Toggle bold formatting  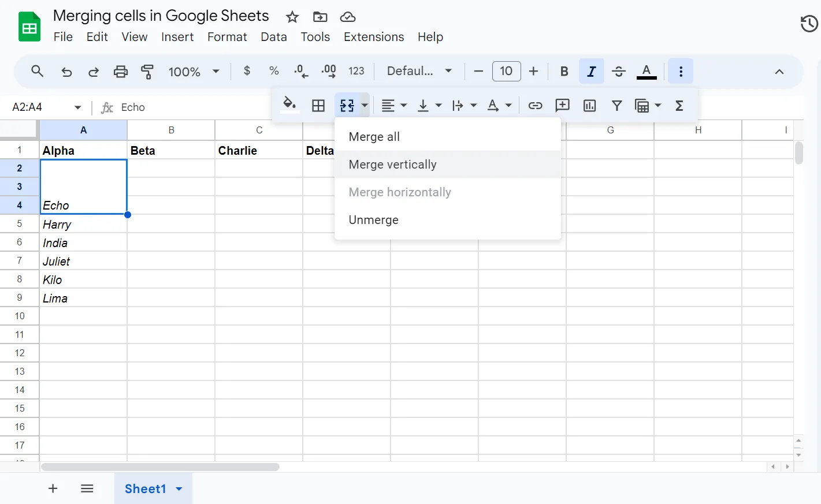(564, 72)
